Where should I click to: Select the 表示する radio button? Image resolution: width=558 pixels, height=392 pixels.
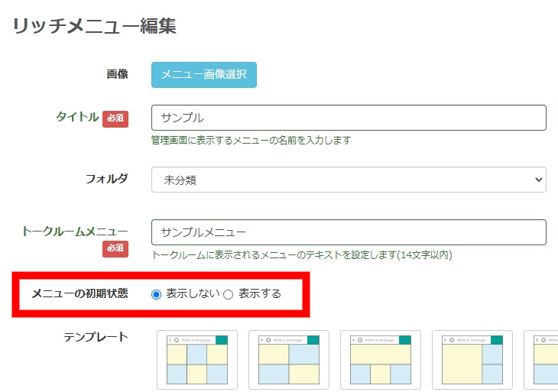click(228, 294)
